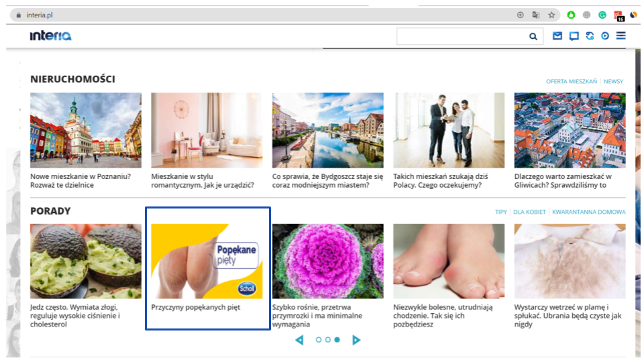Click the PORADY section heading
The image size is (644, 362).
[50, 211]
